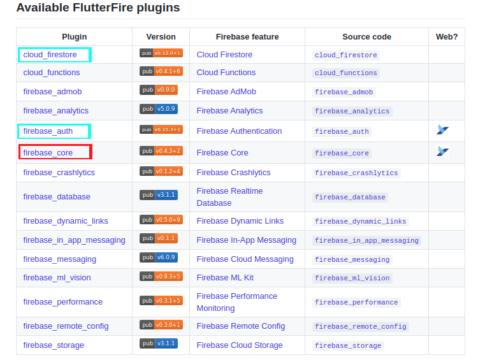Viewport: 485px width, 360px height.
Task: Open the firebase_remote_config plugin link
Action: [66, 326]
